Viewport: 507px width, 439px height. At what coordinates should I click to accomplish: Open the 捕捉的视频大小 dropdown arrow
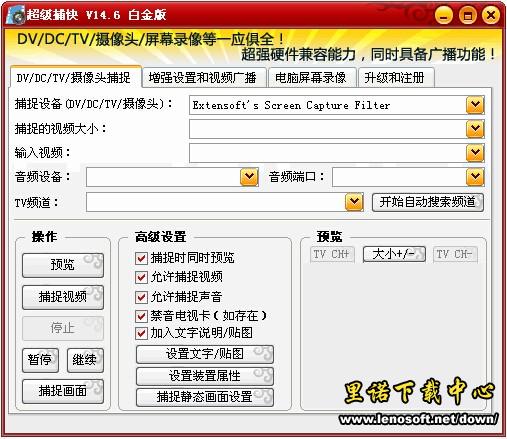tap(475, 129)
